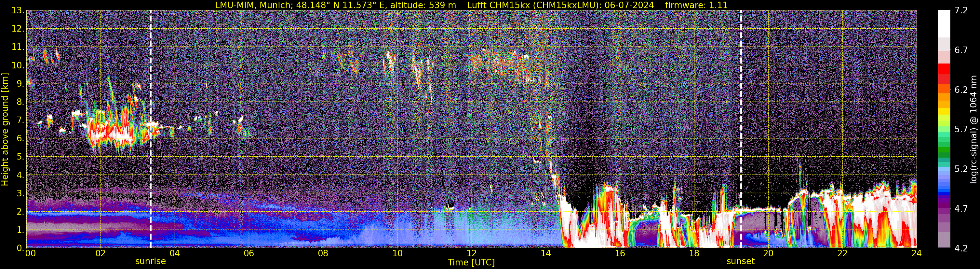
Task: Click the colorbar tick value 6.2
Action: (961, 90)
